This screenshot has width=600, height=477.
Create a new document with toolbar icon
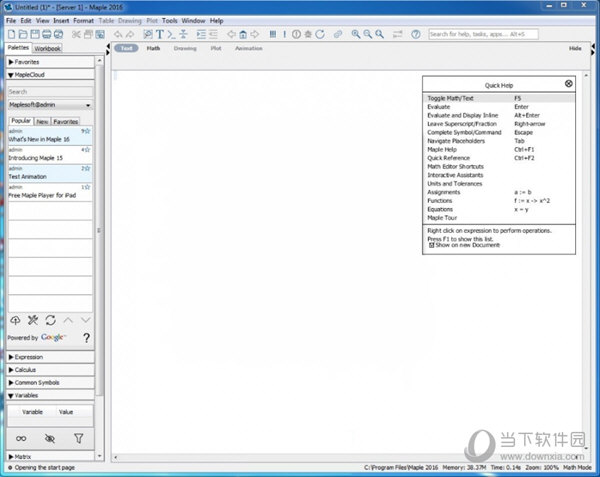tap(11, 34)
